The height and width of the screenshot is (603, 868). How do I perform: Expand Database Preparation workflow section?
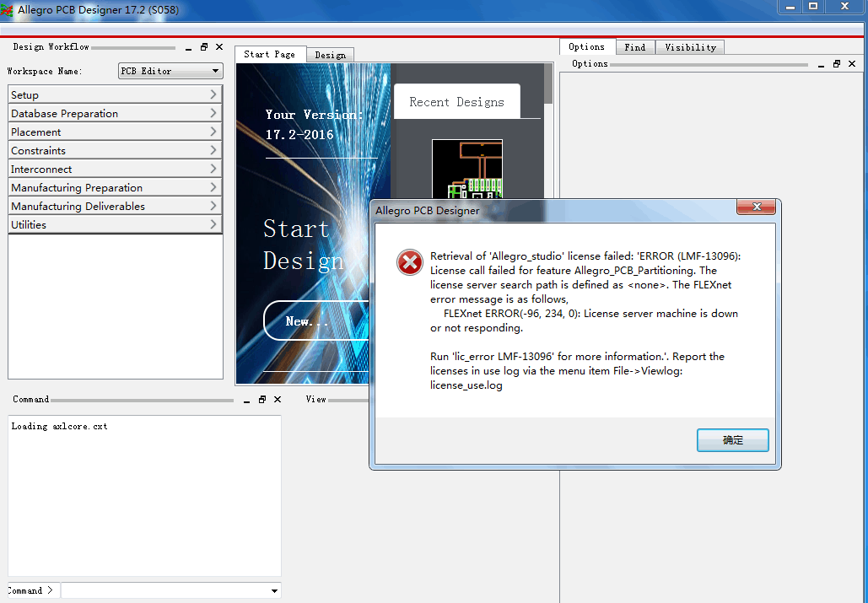pos(115,113)
